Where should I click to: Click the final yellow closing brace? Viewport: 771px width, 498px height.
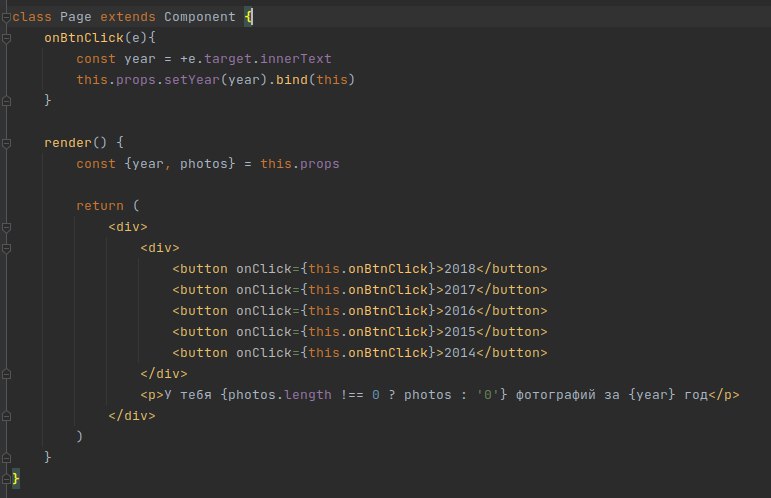coord(16,479)
